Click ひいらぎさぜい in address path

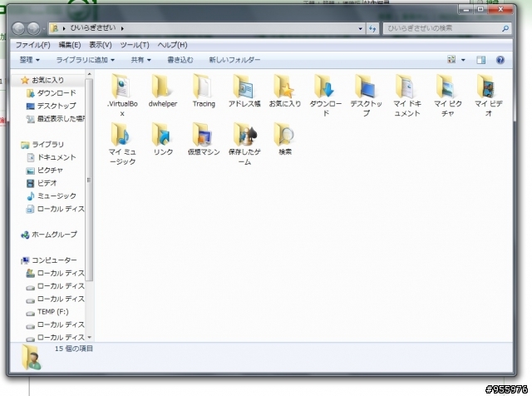pyautogui.click(x=93, y=28)
